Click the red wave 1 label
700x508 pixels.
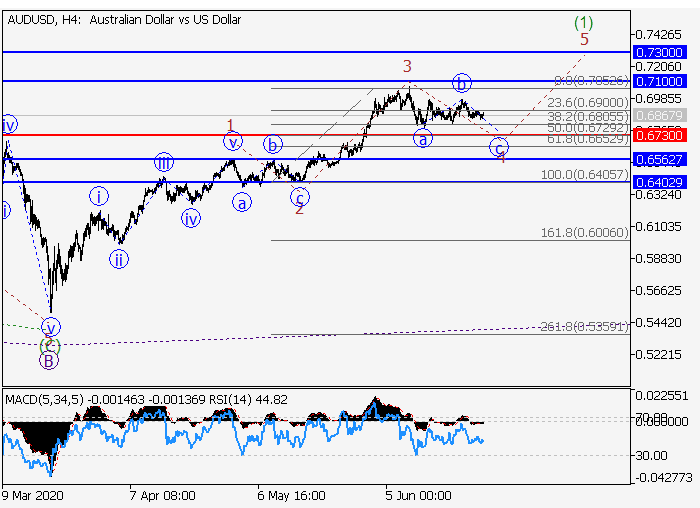point(230,126)
